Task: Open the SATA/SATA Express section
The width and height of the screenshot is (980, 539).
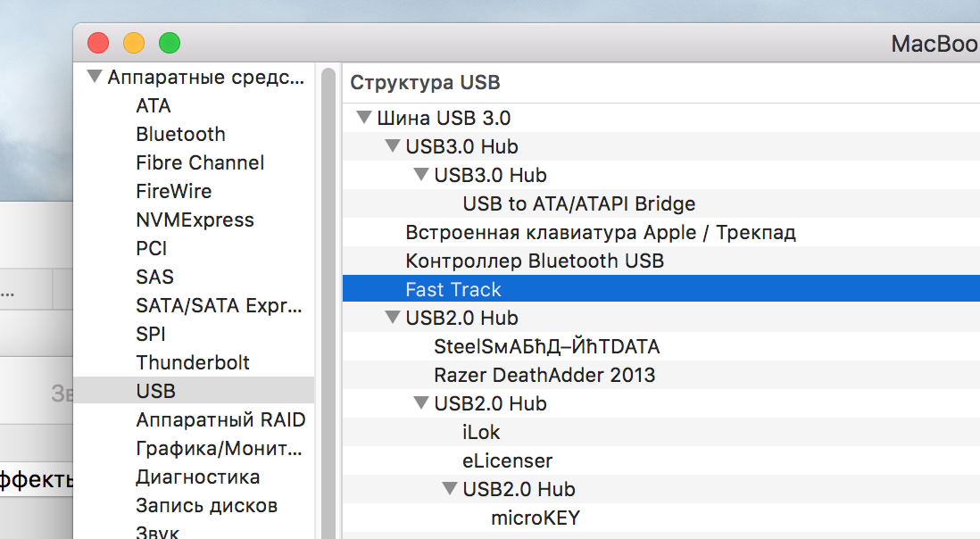Action: [219, 305]
